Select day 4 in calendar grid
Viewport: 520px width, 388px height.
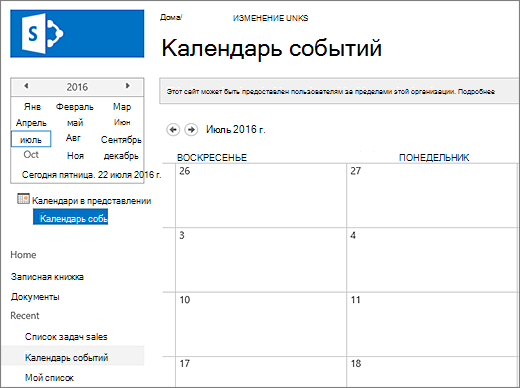coord(433,260)
